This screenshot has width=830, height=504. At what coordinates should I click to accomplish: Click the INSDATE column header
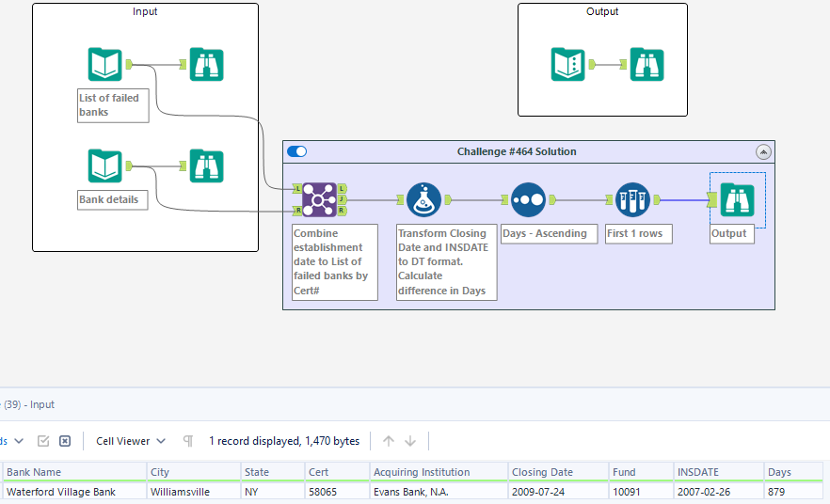coord(719,472)
